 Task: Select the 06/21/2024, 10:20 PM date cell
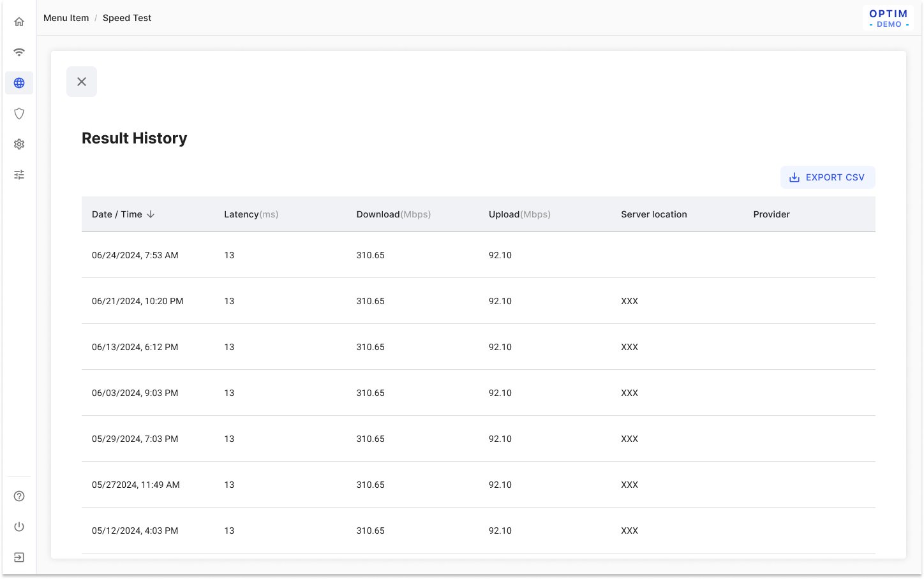pos(138,301)
